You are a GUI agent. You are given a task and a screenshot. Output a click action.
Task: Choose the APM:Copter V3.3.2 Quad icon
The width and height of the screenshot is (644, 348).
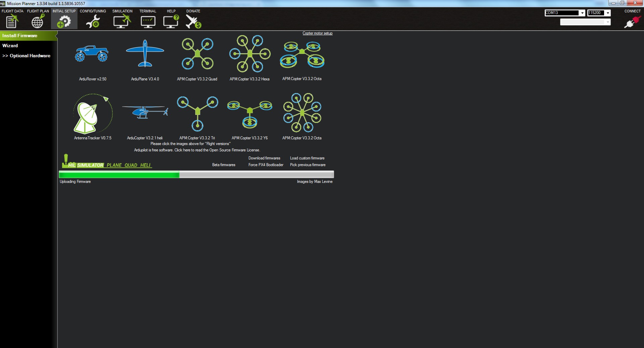[x=197, y=54]
